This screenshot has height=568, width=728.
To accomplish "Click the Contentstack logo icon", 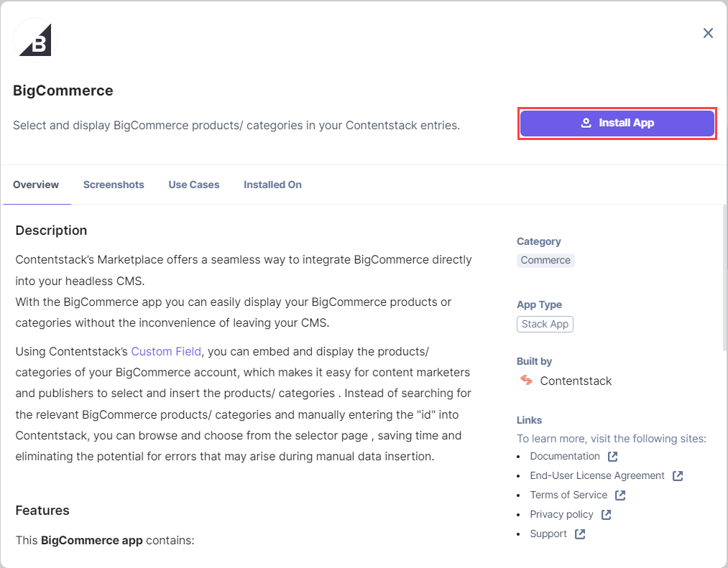I will (x=526, y=381).
